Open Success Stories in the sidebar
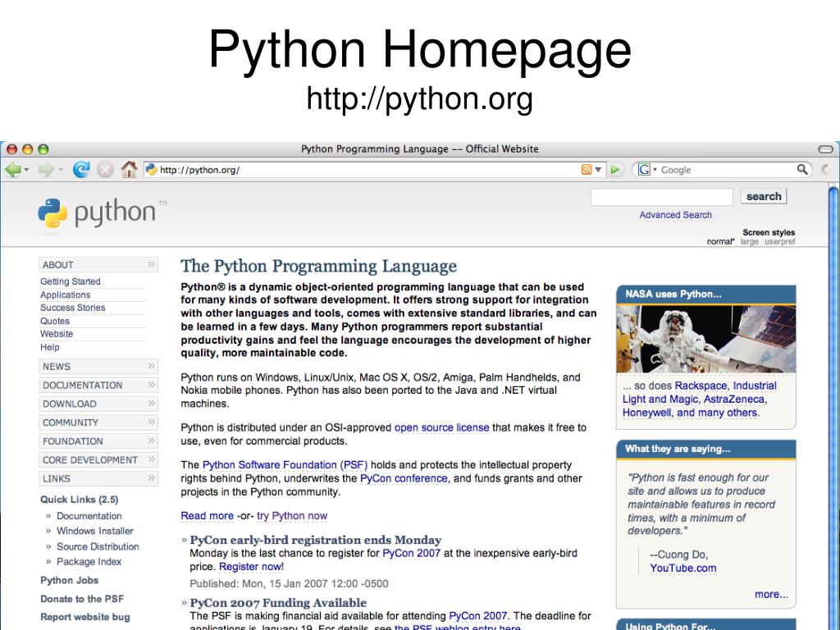 pos(72,308)
